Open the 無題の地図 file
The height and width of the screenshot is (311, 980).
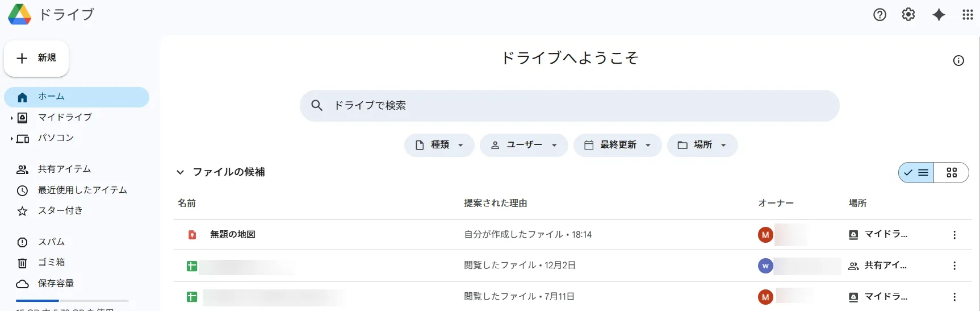pos(233,235)
